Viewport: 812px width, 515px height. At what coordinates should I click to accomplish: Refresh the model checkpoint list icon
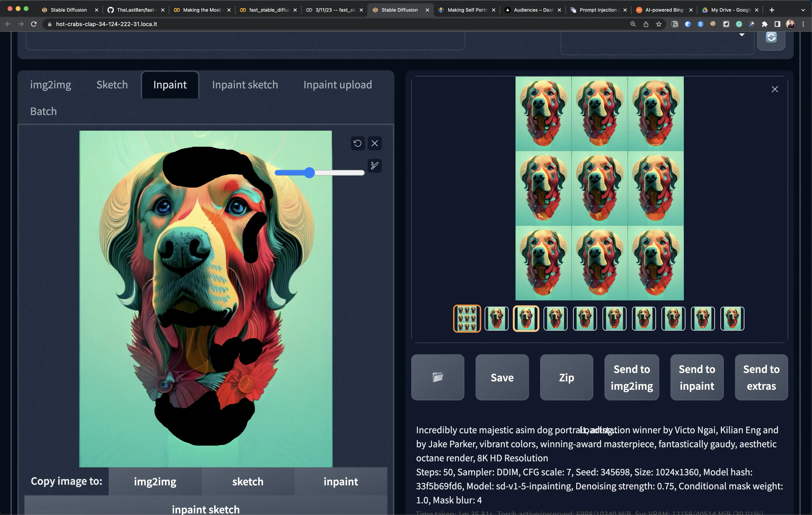(771, 37)
